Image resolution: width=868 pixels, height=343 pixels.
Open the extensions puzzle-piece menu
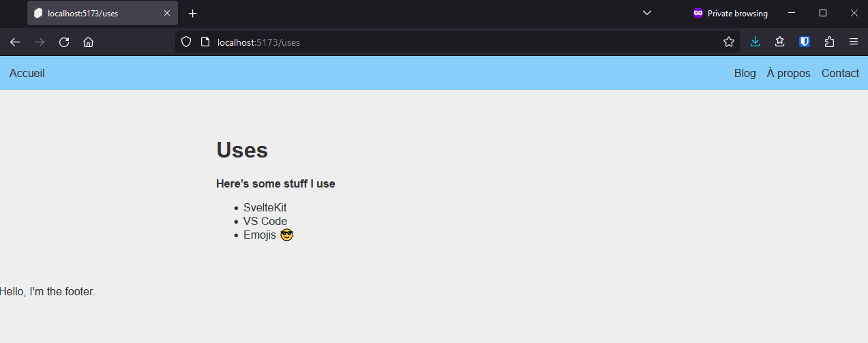[829, 42]
